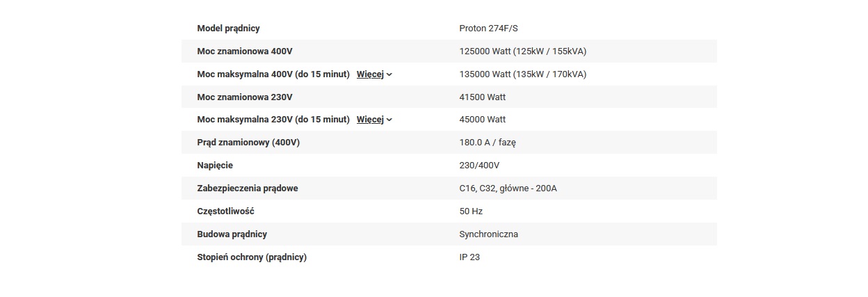Screen dimensions: 868x297
Task: Click the C16, C32, główne - 200A value
Action: [508, 188]
